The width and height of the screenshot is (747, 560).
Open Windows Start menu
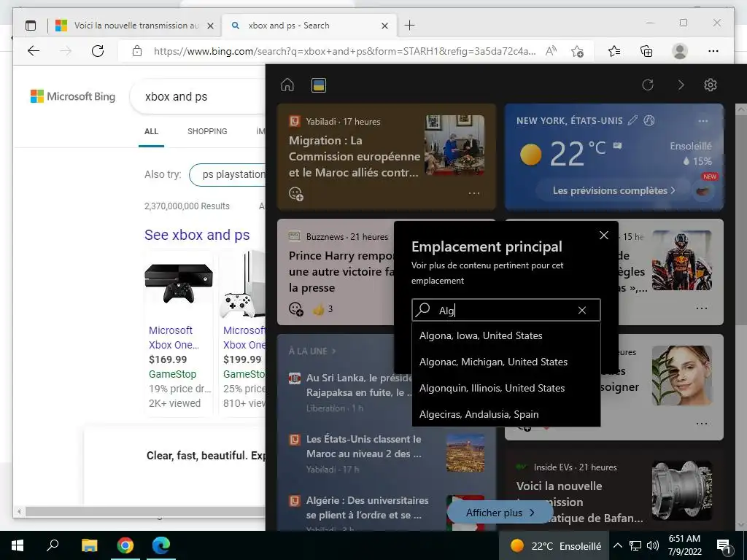pyautogui.click(x=18, y=545)
